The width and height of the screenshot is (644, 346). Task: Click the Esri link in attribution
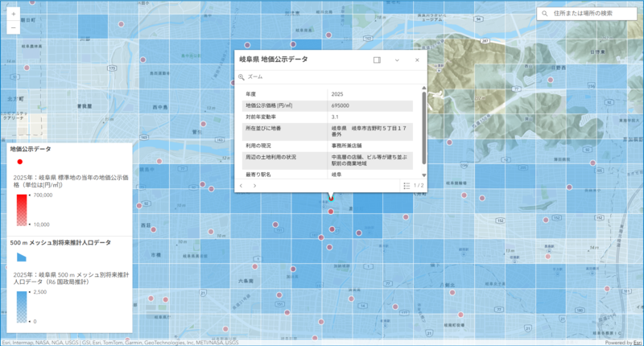637,343
